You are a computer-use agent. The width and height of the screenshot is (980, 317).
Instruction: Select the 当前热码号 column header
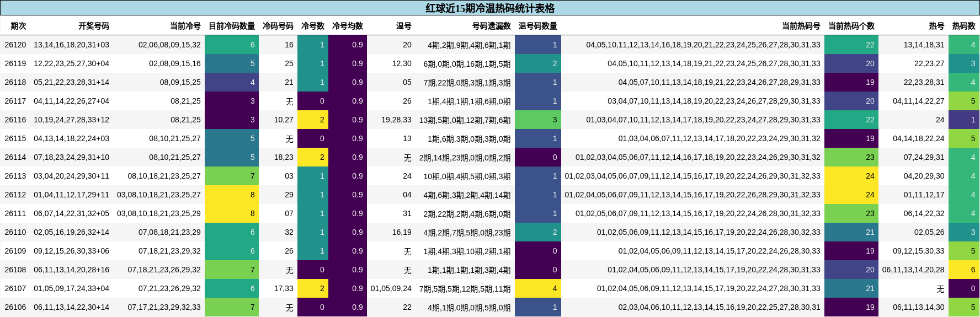(x=801, y=26)
